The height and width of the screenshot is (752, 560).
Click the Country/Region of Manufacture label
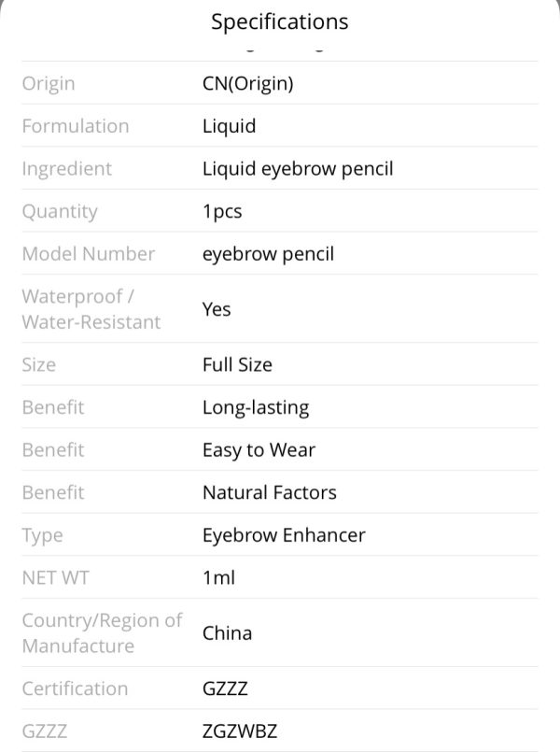pyautogui.click(x=102, y=633)
